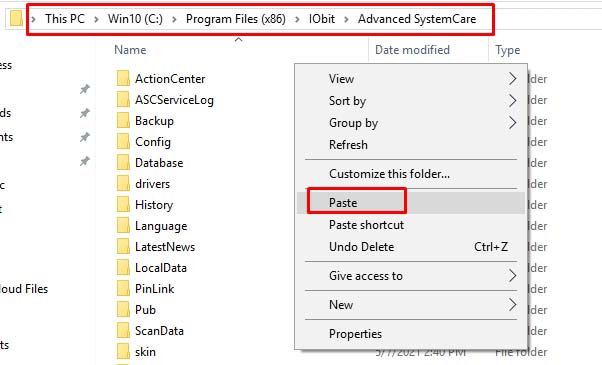
Task: Click PinLink folder name
Action: (155, 289)
